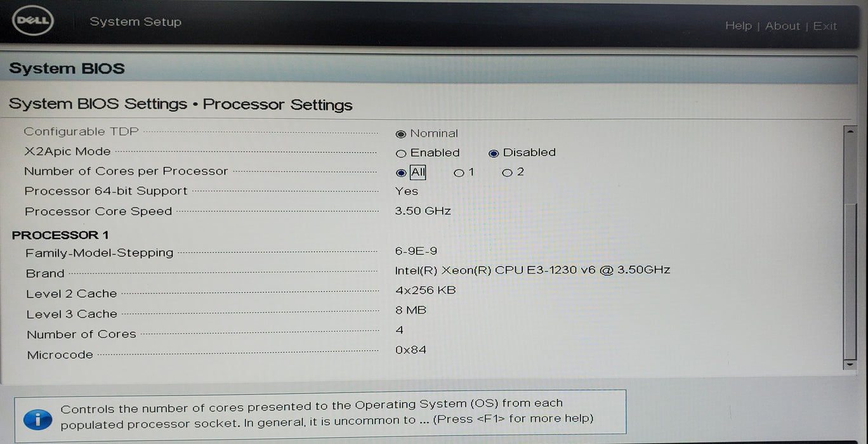Click the Level 2 Cache label

pos(72,294)
